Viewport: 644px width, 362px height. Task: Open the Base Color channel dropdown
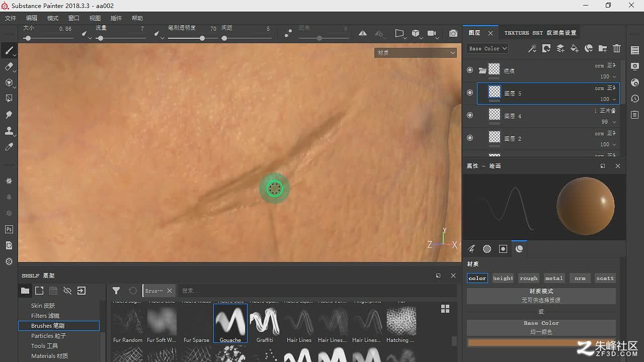[x=488, y=48]
